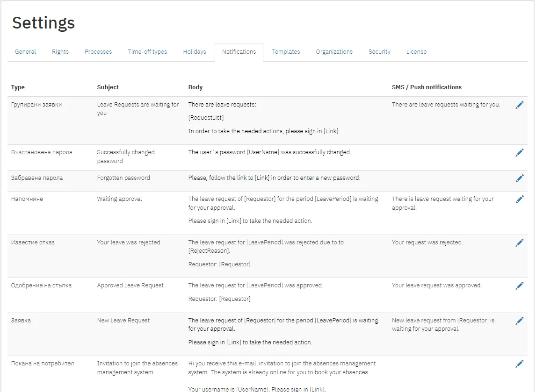Image resolution: width=536 pixels, height=392 pixels.
Task: Click the active Notifications tab
Action: pos(239,52)
